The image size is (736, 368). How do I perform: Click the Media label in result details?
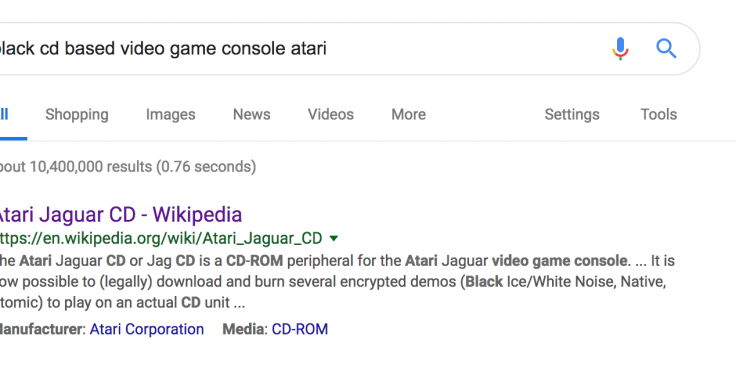pyautogui.click(x=242, y=329)
